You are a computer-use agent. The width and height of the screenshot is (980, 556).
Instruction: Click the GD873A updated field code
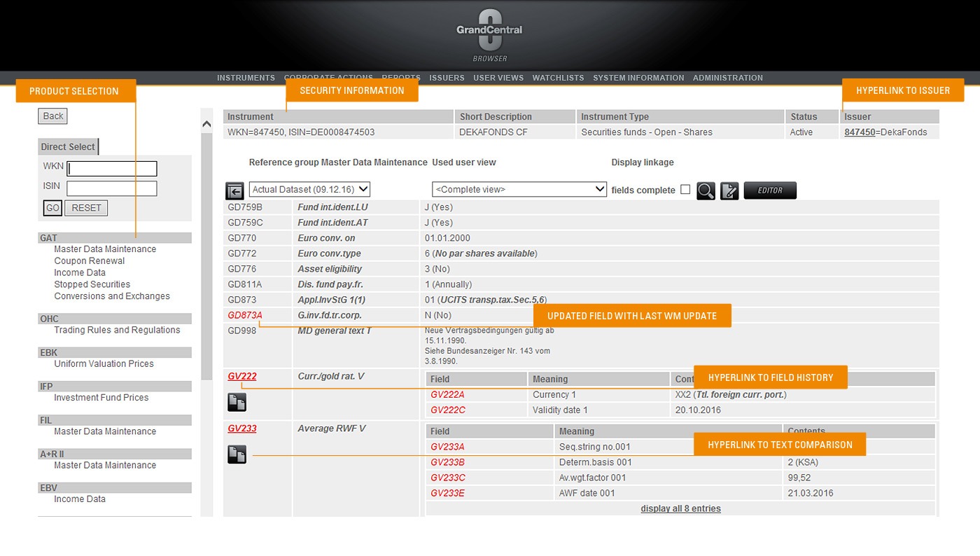pyautogui.click(x=245, y=315)
